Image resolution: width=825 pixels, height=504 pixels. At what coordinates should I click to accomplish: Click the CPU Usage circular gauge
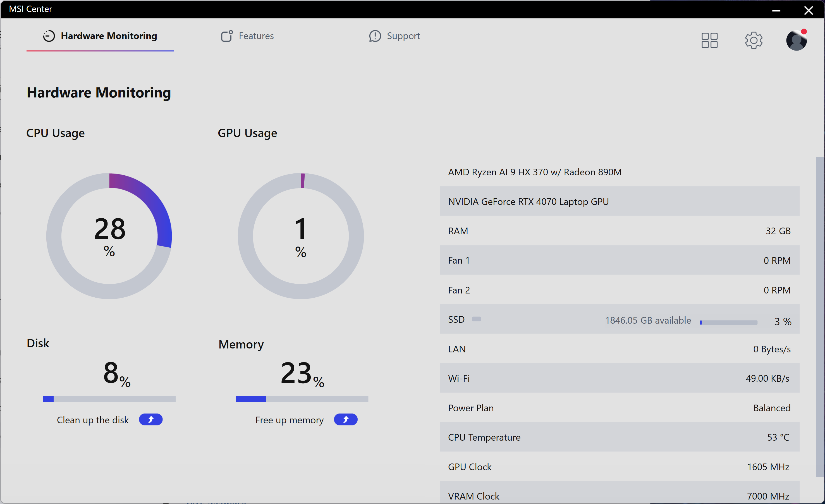click(109, 236)
